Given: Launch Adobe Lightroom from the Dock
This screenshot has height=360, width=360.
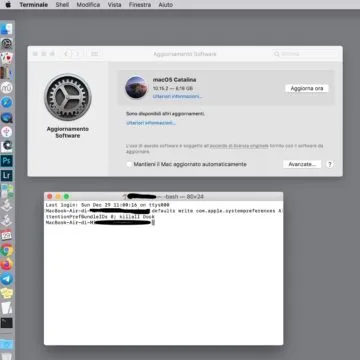Looking at the screenshot, I should point(6,176).
